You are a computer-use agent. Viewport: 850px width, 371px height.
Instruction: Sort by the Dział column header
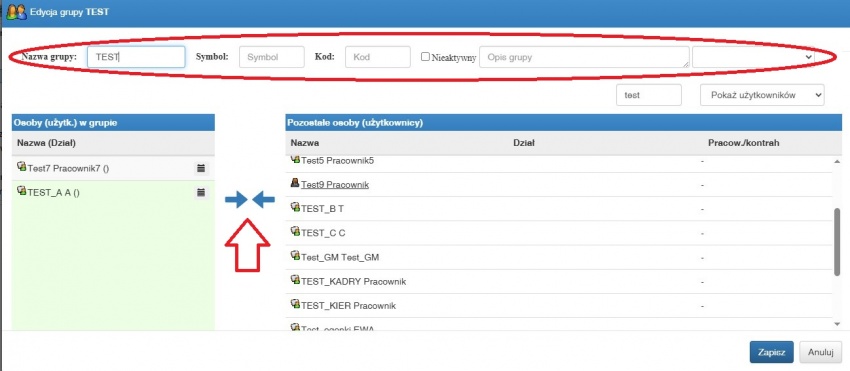524,143
